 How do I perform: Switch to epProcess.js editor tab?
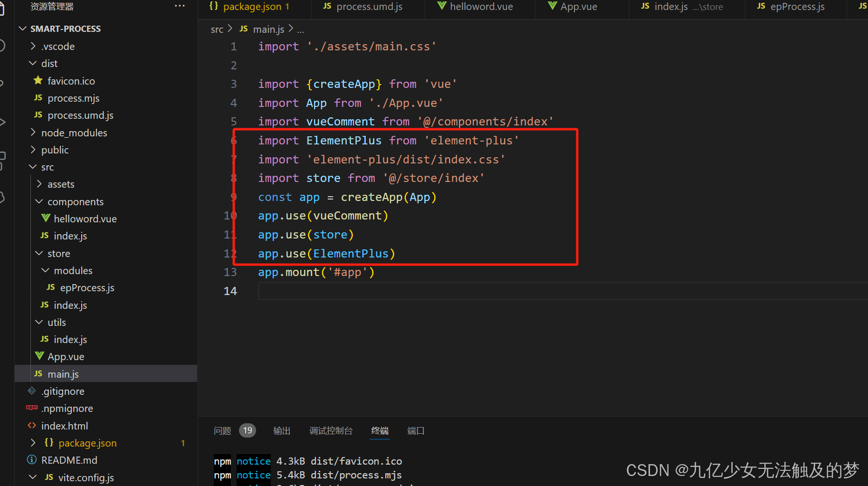(x=797, y=7)
